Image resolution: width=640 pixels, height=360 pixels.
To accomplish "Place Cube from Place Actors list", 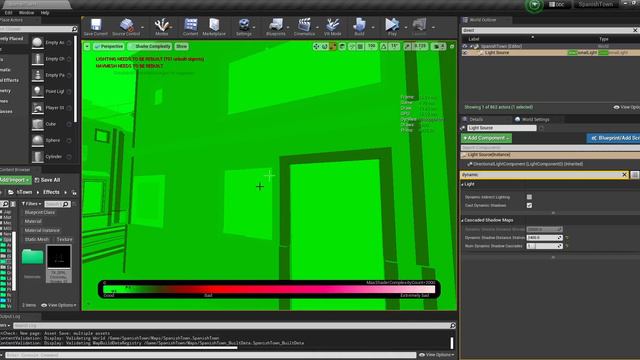I will point(51,124).
